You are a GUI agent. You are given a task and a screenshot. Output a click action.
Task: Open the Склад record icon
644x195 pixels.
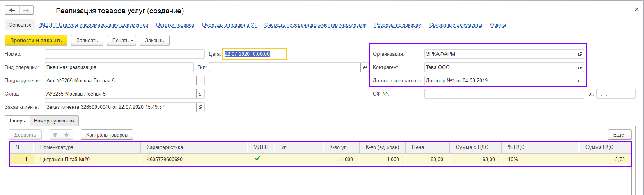coord(200,94)
